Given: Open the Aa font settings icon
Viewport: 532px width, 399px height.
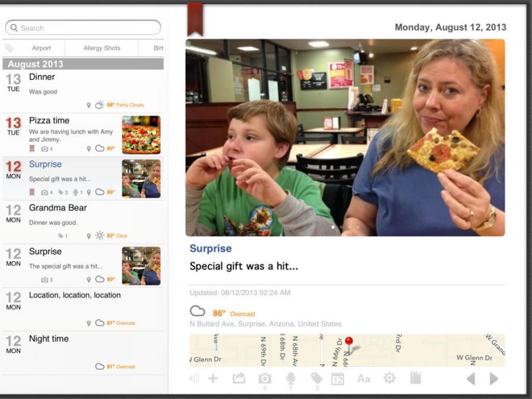Looking at the screenshot, I should tap(363, 378).
